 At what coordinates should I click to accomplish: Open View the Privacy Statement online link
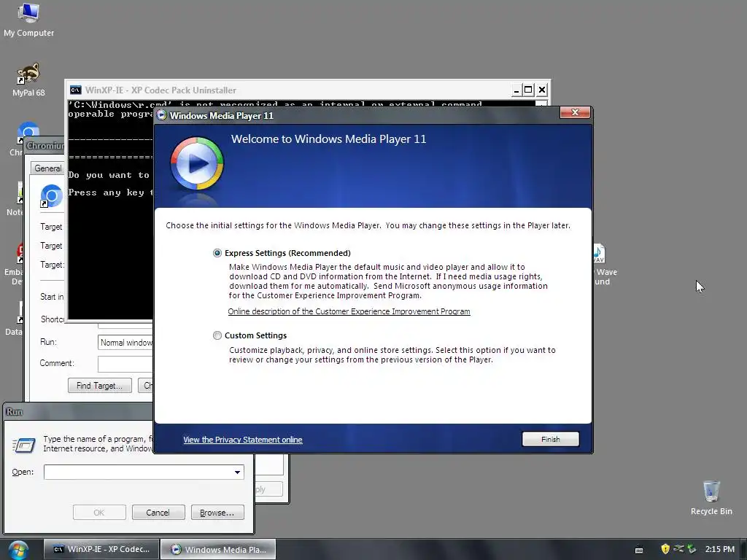[242, 440]
